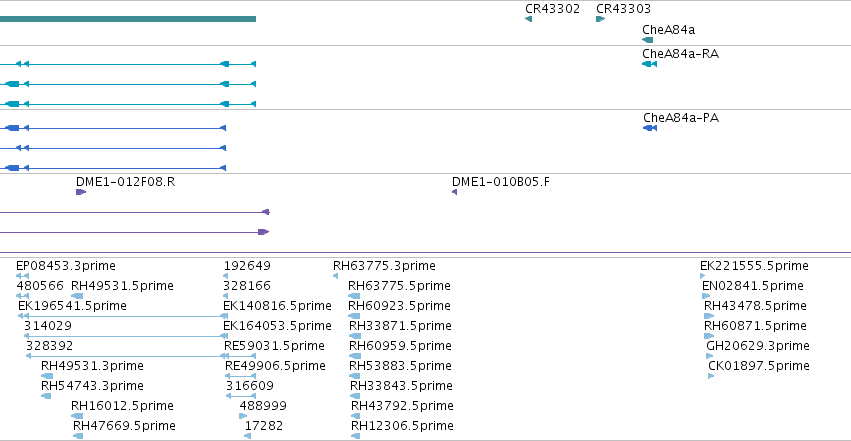Click the 314029 EST label
The width and height of the screenshot is (851, 441).
(x=48, y=326)
